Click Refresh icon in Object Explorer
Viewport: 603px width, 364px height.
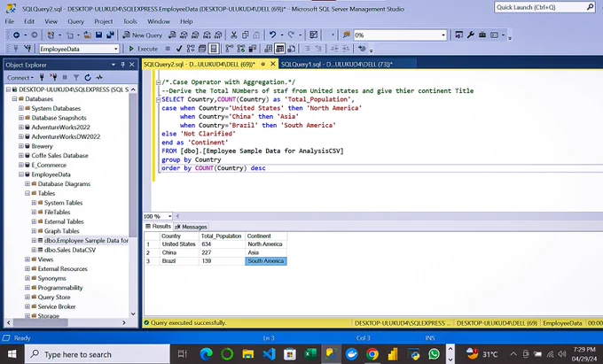click(88, 78)
